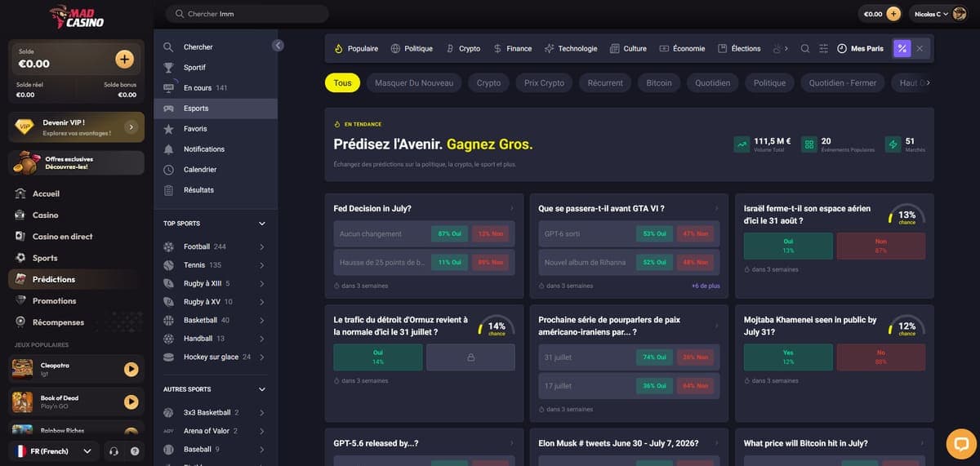Bet 87% Oui on Aucun changement
Viewport: 980px width, 466px height.
click(450, 233)
